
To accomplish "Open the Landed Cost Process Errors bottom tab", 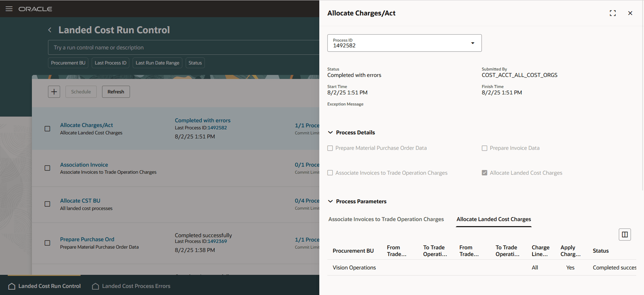I will [131, 286].
